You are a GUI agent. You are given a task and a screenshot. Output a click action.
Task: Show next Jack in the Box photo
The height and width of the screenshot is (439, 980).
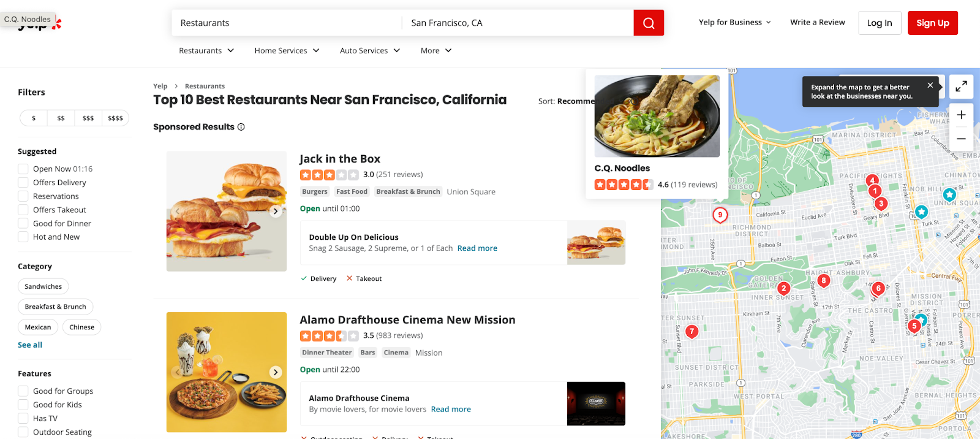[x=276, y=211]
